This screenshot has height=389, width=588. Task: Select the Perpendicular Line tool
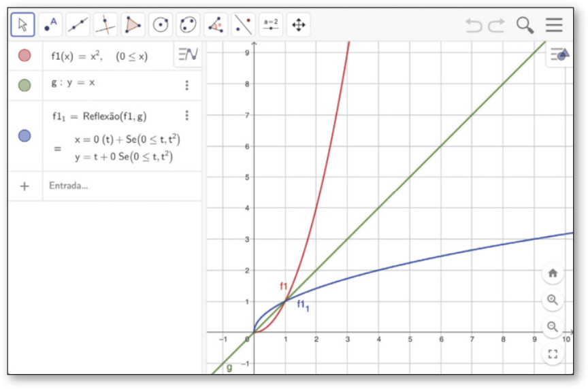pyautogui.click(x=105, y=24)
